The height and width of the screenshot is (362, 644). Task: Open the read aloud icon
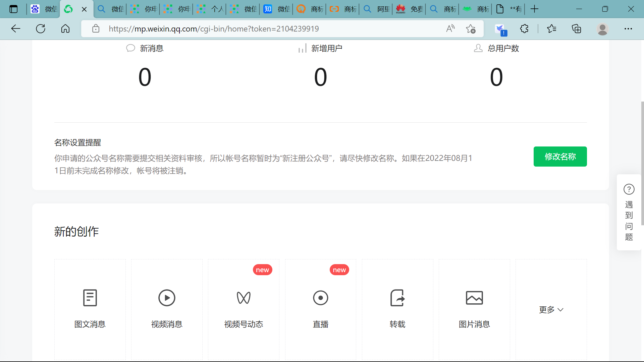point(450,29)
